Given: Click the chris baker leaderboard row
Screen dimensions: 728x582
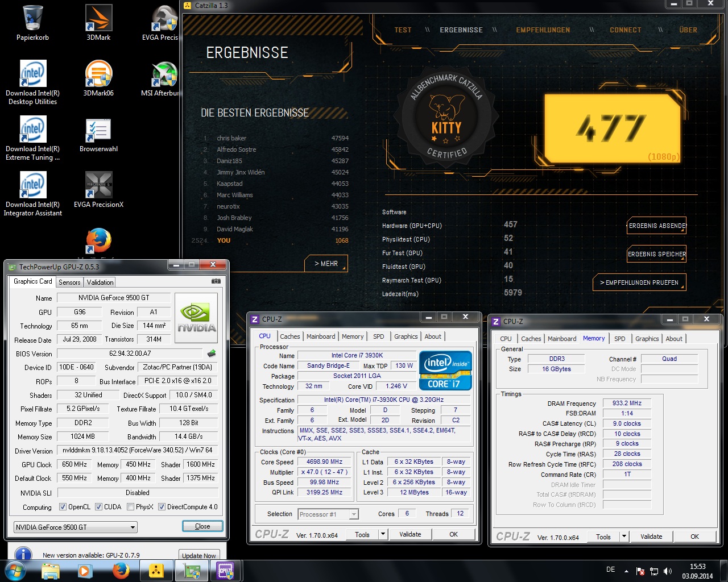Looking at the screenshot, I should coord(276,138).
